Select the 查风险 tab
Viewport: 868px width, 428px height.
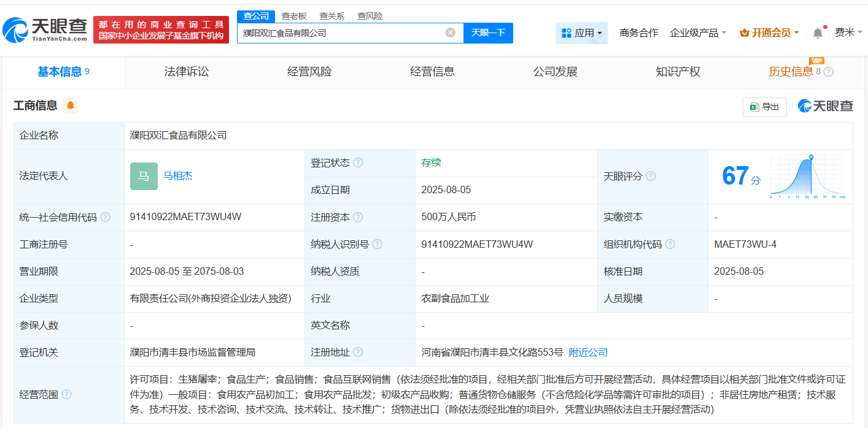(369, 16)
